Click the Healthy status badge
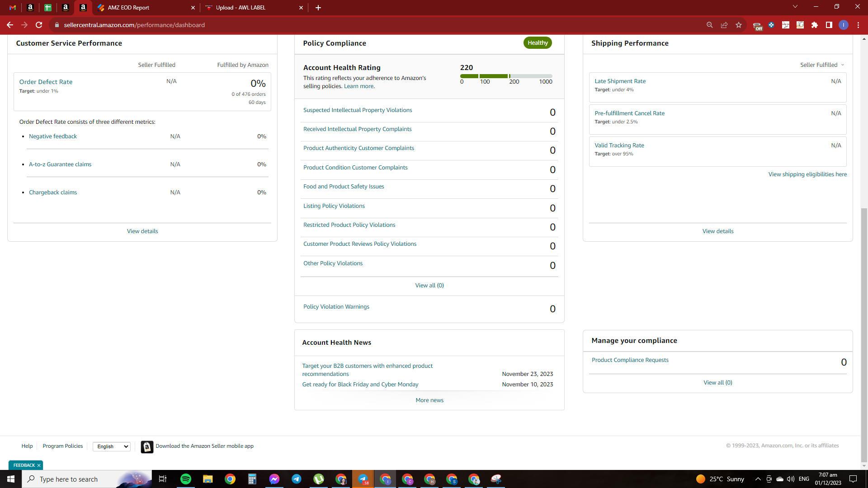 [538, 43]
